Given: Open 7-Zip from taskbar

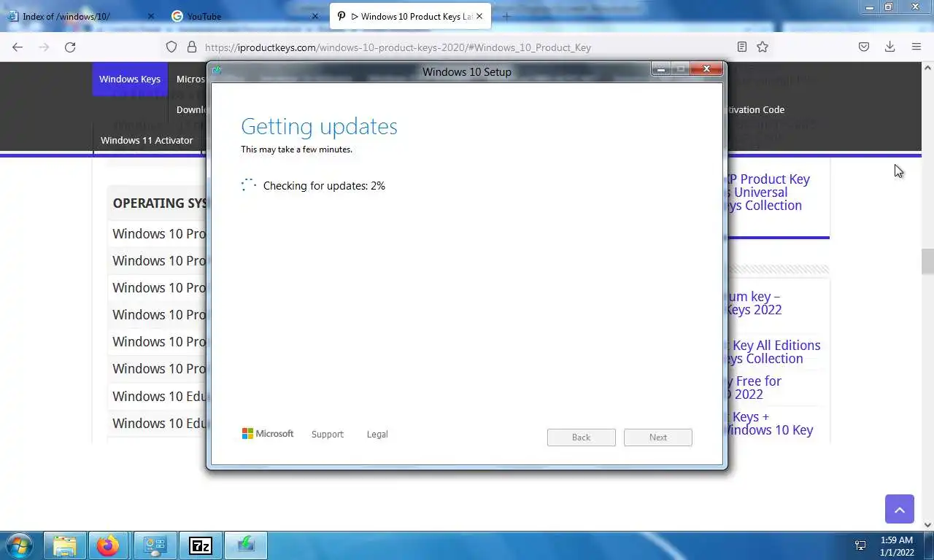Looking at the screenshot, I should coord(200,545).
